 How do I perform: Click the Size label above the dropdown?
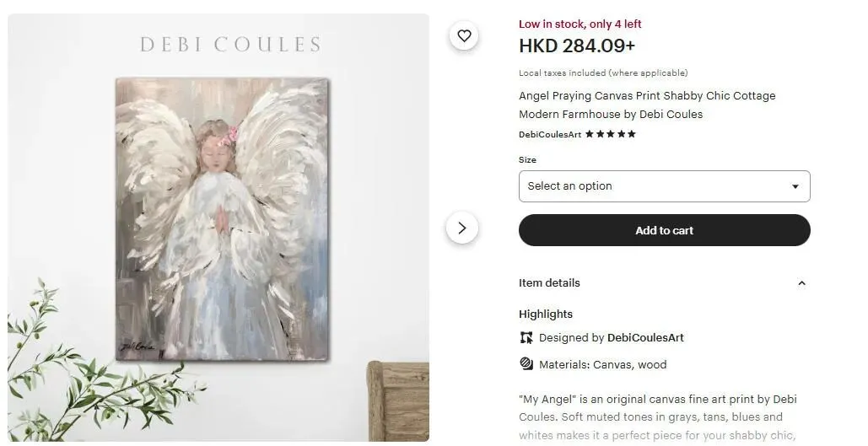(527, 159)
